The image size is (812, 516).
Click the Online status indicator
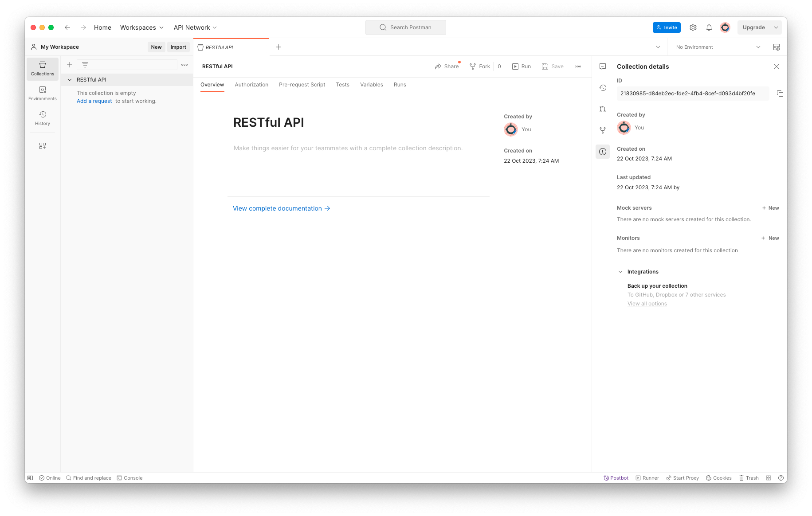point(50,478)
